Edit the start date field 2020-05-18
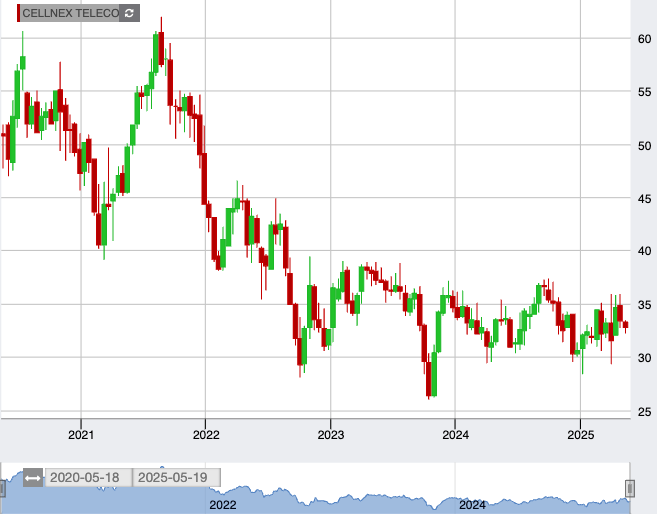Screen dimensions: 659x517 tap(89, 479)
